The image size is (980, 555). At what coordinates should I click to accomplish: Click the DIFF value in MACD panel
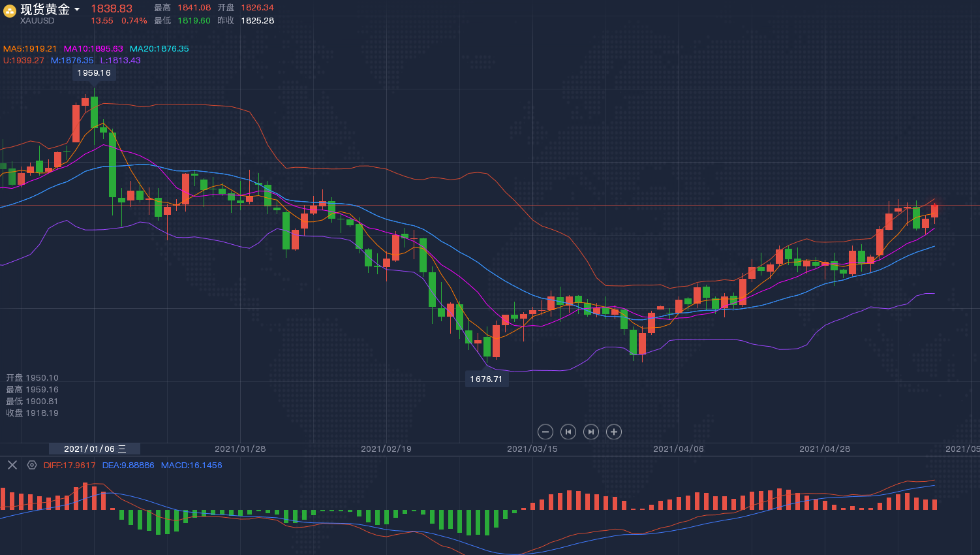pyautogui.click(x=69, y=466)
